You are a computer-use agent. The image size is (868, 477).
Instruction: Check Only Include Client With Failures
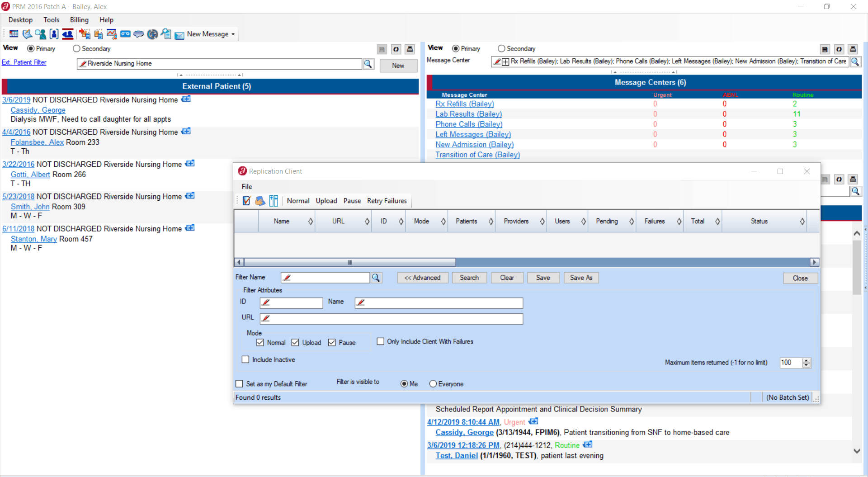(x=381, y=341)
